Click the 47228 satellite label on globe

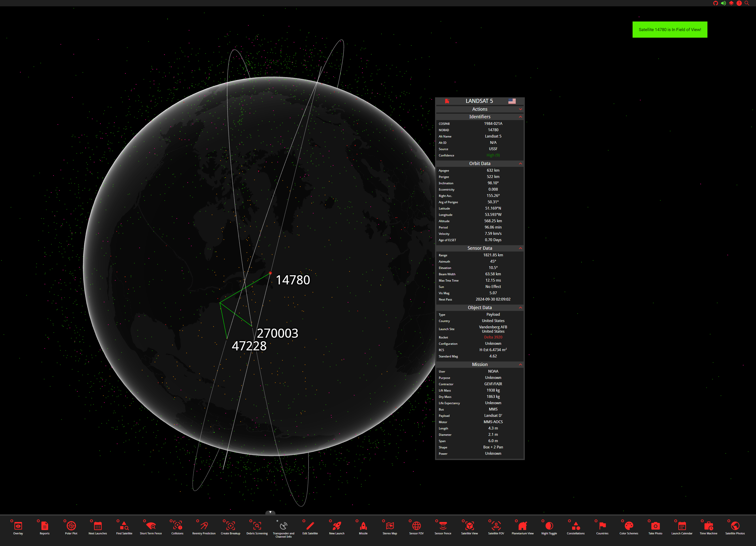[x=249, y=346]
